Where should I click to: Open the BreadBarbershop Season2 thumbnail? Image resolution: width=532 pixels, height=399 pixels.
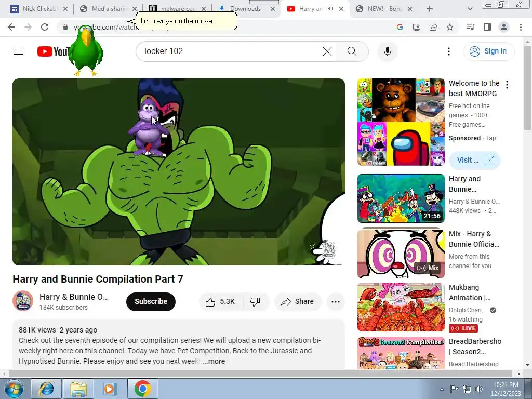(x=401, y=353)
